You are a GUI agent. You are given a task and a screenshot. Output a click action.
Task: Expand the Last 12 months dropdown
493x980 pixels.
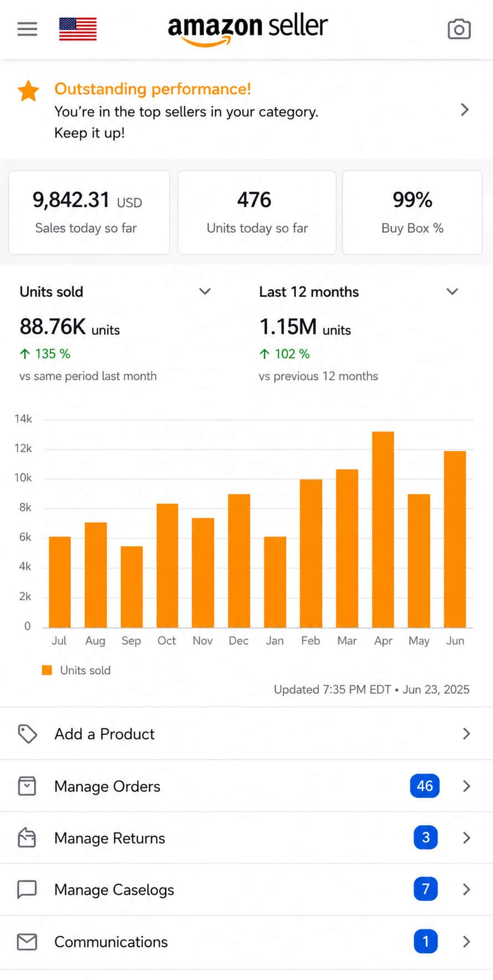453,292
